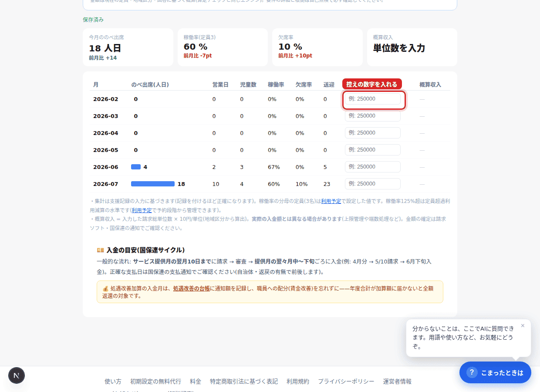Click the 2026-07 month cell
The image size is (540, 392).
tap(105, 184)
